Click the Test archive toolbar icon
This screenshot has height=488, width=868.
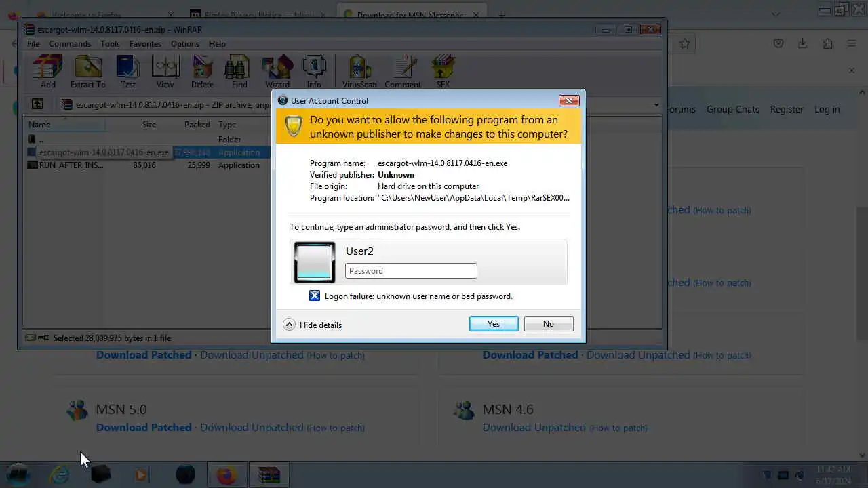(x=127, y=71)
